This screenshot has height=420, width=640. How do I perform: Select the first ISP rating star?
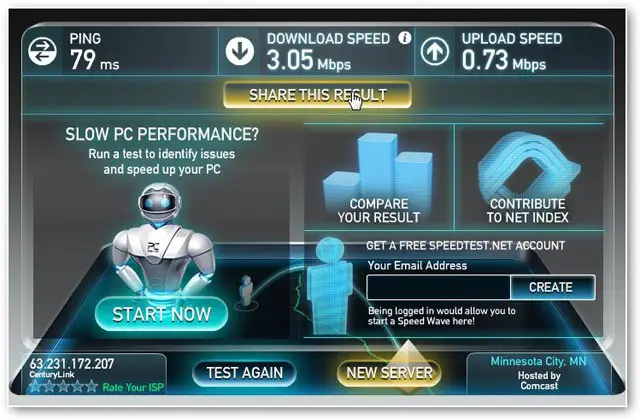pyautogui.click(x=36, y=386)
